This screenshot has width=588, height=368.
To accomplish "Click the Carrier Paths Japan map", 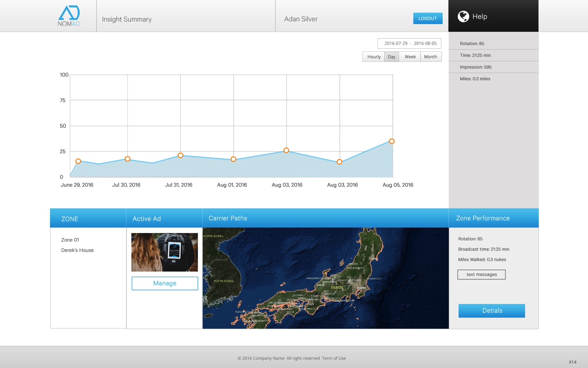I will pos(325,278).
